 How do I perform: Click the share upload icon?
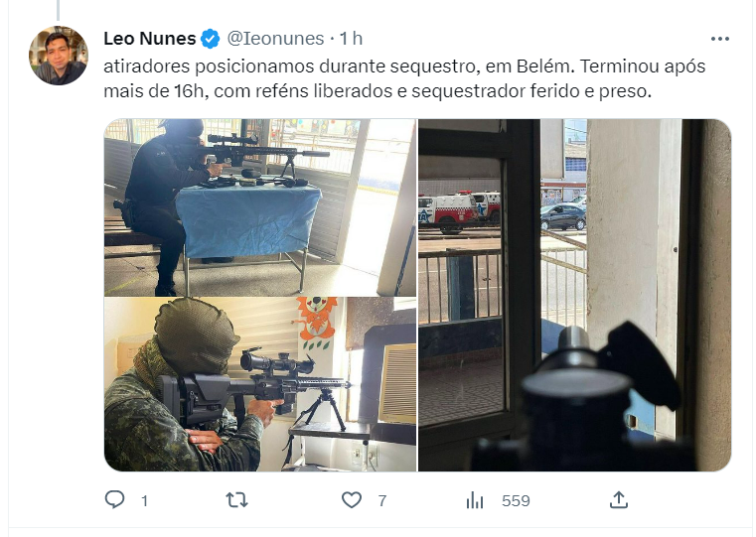(x=619, y=500)
